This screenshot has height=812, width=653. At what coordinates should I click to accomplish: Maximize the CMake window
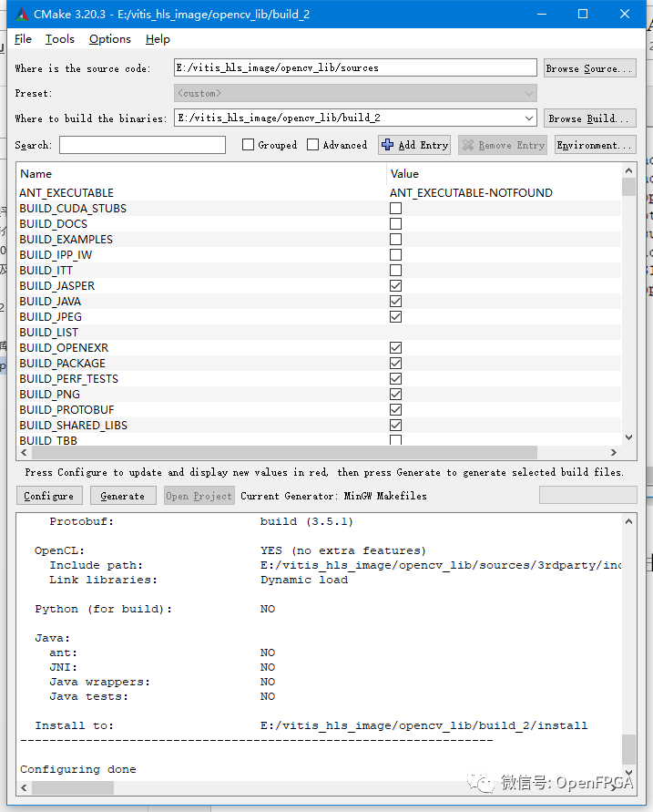pos(583,14)
